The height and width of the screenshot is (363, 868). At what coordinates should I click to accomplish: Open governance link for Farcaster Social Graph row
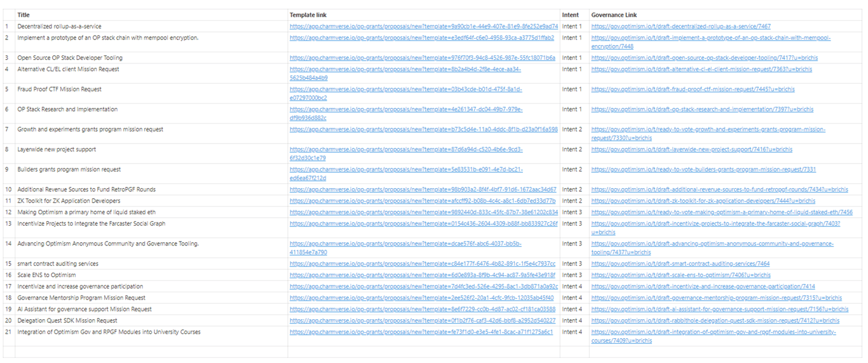click(715, 228)
